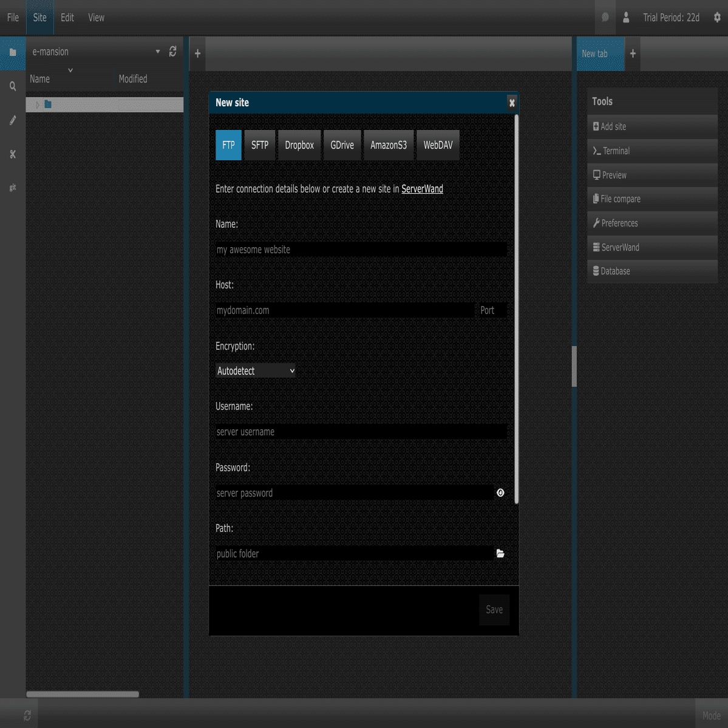Open ServerWand from Tools list
This screenshot has height=728, width=728.
tap(652, 248)
